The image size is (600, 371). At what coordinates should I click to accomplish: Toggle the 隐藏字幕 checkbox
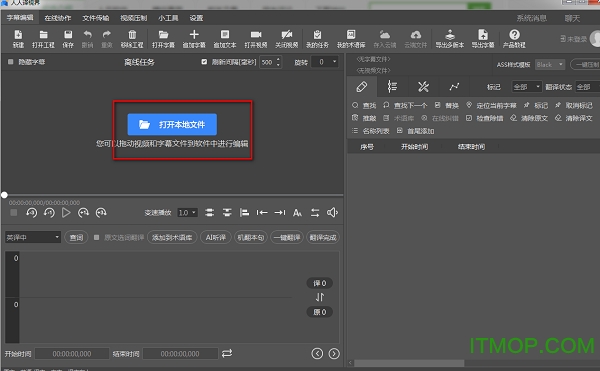[x=11, y=62]
